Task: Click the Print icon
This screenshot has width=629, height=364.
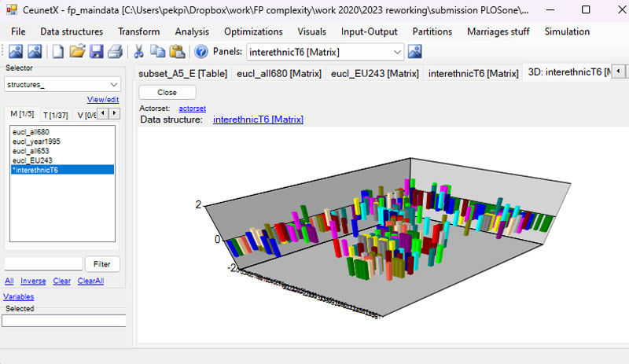Action: (x=115, y=52)
